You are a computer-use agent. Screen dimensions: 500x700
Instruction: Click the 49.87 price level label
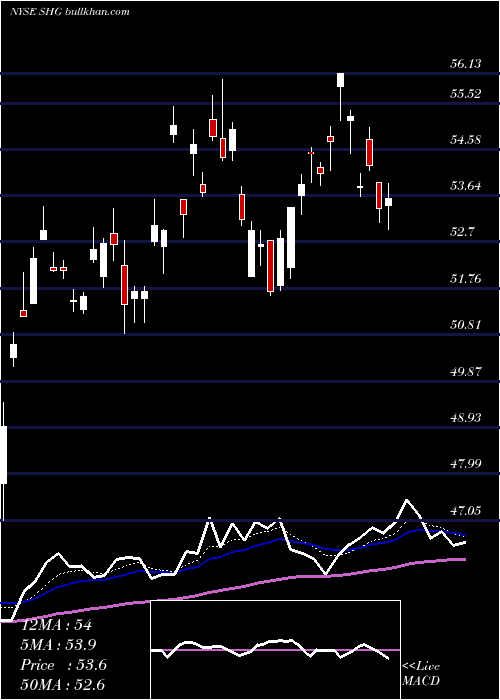[x=465, y=371]
